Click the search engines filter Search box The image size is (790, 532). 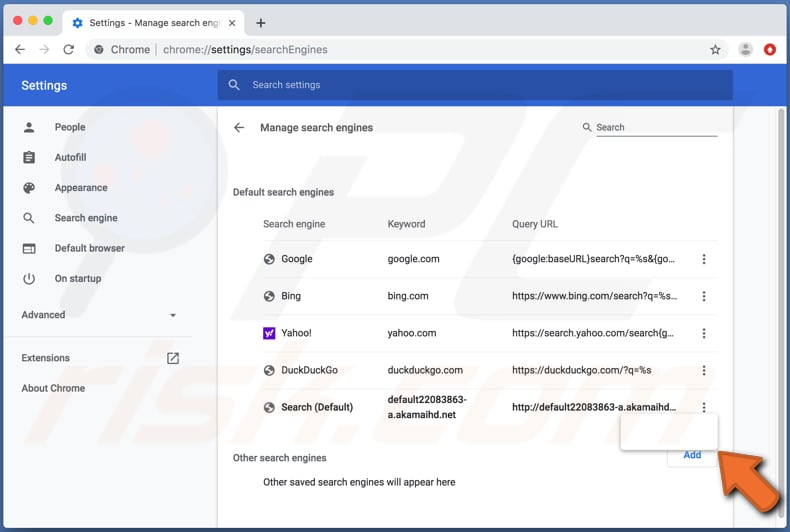(655, 128)
